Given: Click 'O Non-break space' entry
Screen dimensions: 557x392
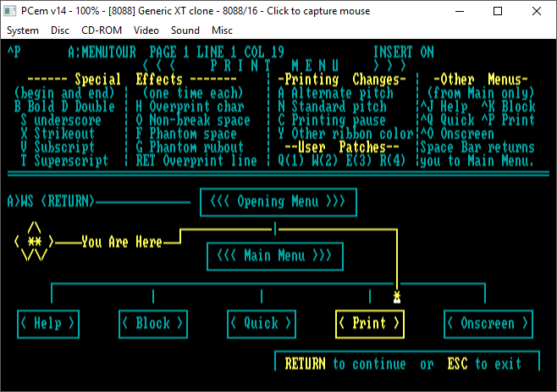Looking at the screenshot, I should tap(193, 120).
